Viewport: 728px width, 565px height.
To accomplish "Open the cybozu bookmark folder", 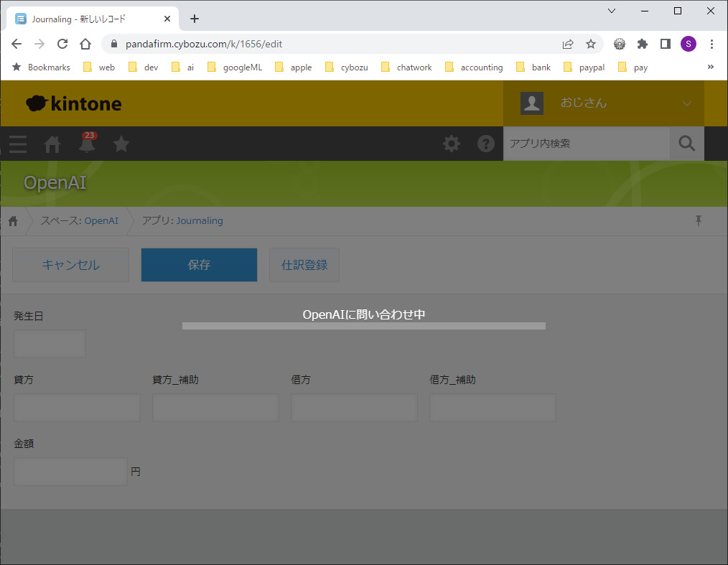I will 346,67.
